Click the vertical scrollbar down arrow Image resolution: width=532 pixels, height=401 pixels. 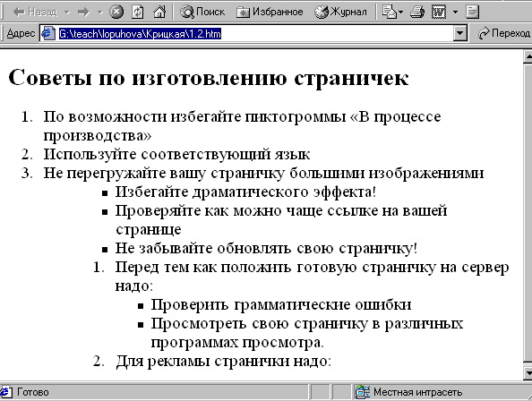click(528, 373)
